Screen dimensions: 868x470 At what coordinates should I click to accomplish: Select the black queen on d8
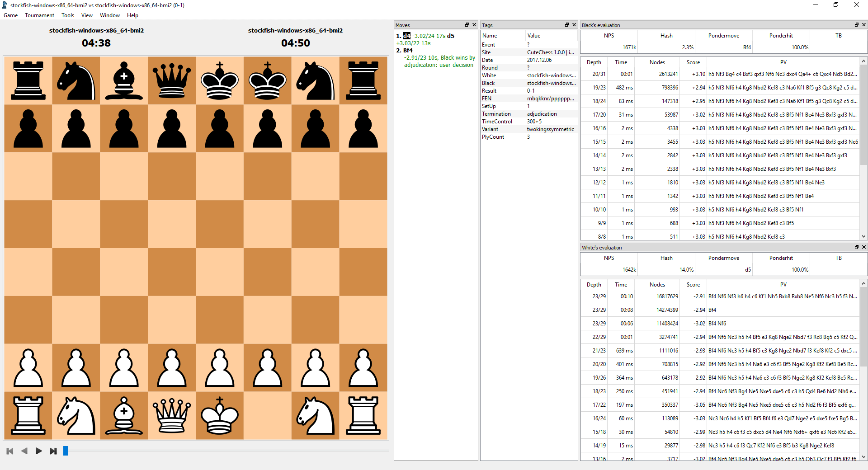[172, 80]
